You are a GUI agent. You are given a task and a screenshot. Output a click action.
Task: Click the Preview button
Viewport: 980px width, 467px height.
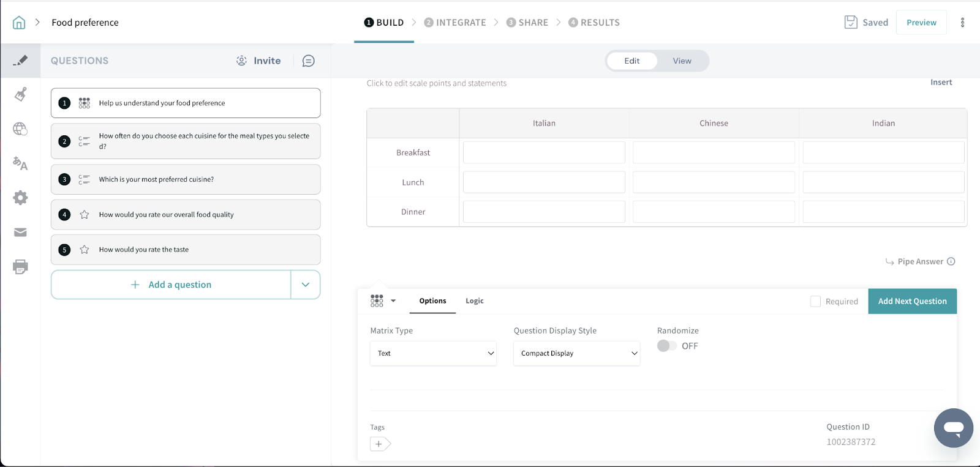(921, 23)
